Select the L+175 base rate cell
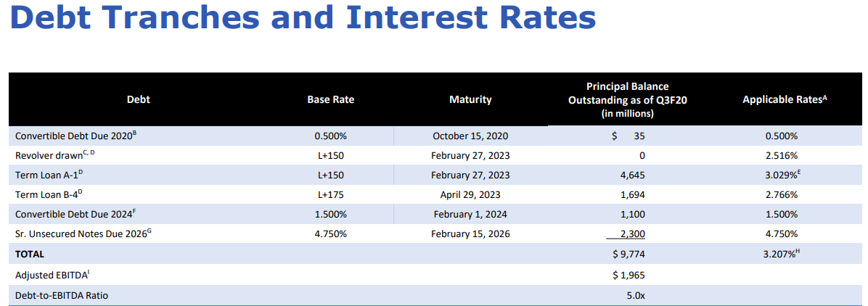Image resolution: width=868 pixels, height=306 pixels. click(330, 195)
